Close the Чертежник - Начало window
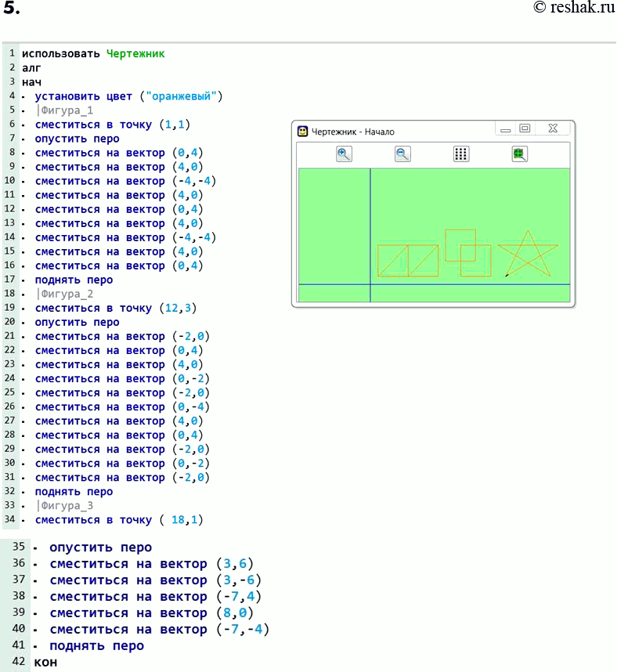 click(x=553, y=128)
